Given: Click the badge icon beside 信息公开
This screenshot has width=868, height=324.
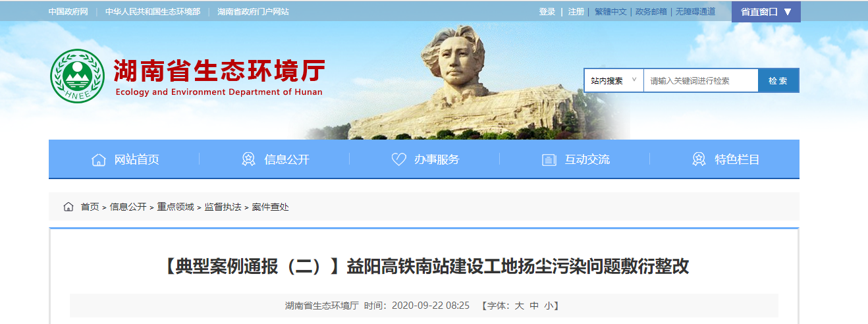Looking at the screenshot, I should tap(248, 159).
